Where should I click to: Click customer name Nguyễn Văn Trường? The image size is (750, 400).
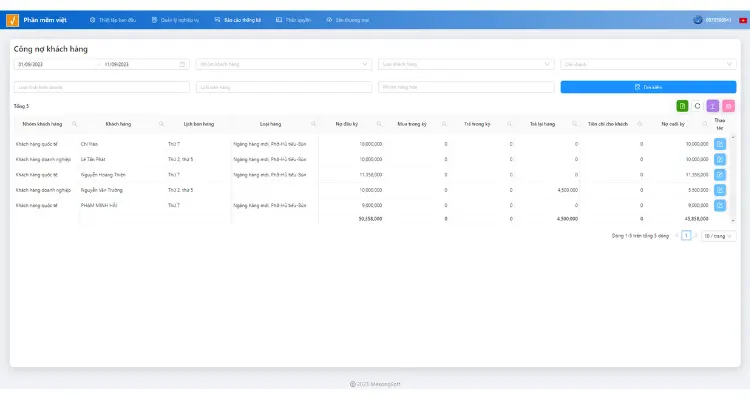coord(102,190)
